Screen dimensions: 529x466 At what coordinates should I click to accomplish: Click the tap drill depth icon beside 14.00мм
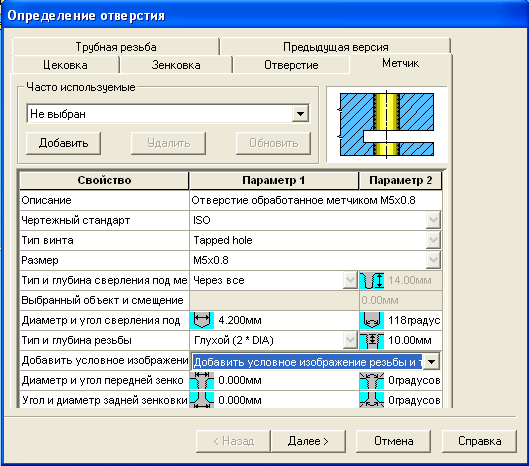click(372, 280)
